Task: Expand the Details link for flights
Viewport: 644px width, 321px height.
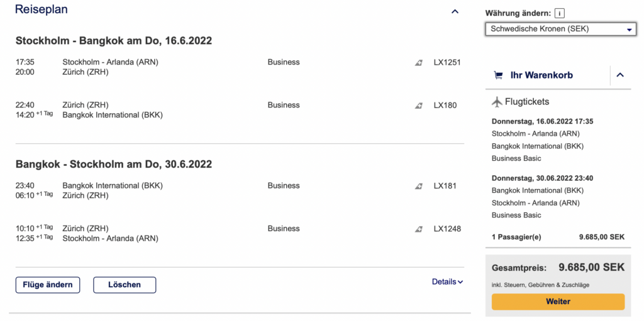Action: click(x=447, y=282)
